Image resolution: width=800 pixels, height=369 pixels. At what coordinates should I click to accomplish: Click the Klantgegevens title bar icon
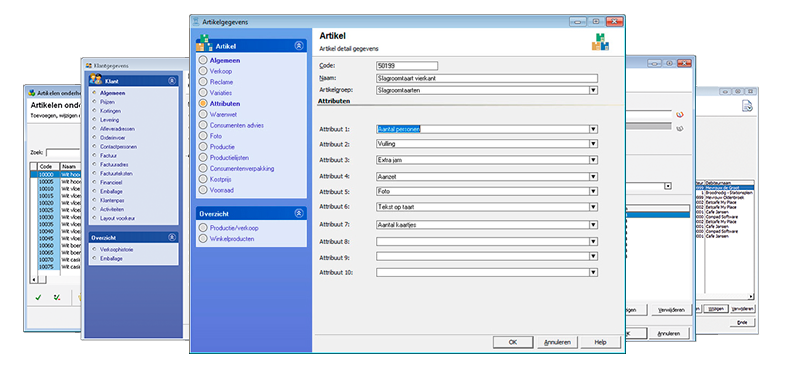(88, 65)
